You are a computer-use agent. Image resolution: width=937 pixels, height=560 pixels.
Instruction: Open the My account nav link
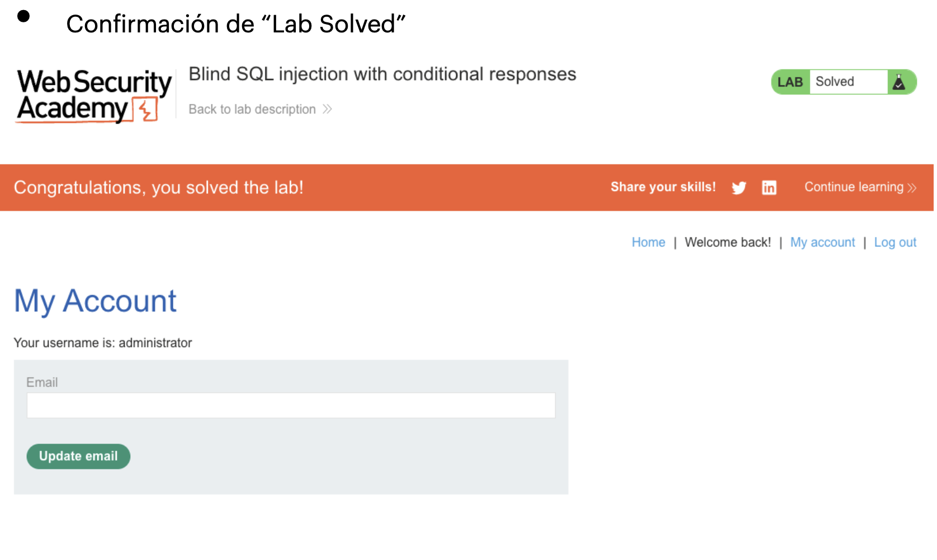[x=822, y=243]
